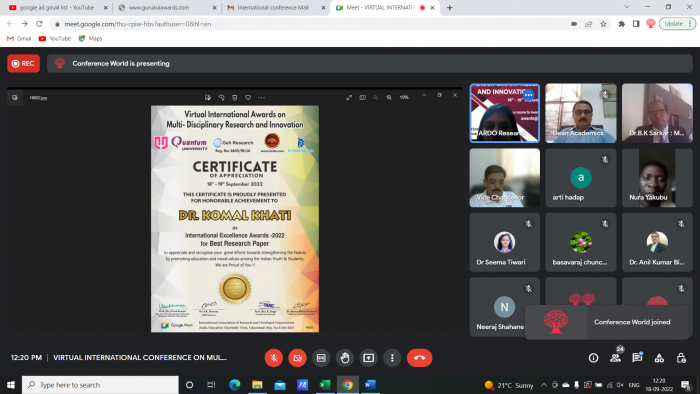Click the Update button in Chrome
The width and height of the screenshot is (700, 394).
677,24
